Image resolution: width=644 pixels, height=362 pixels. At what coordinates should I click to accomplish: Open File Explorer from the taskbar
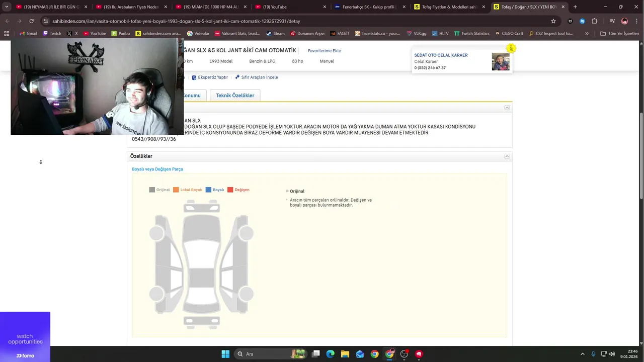[x=345, y=354]
